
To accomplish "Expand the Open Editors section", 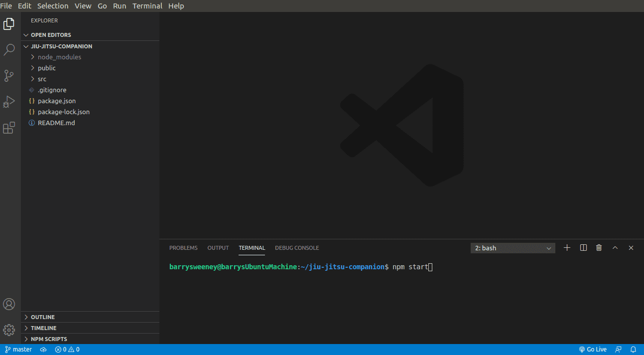I will pos(90,35).
